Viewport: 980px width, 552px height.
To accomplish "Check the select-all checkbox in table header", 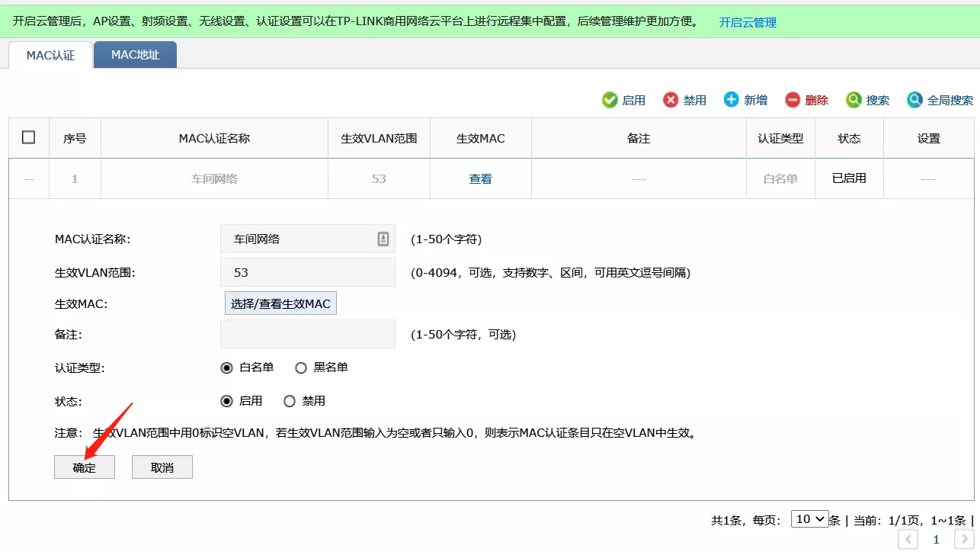I will [x=29, y=137].
